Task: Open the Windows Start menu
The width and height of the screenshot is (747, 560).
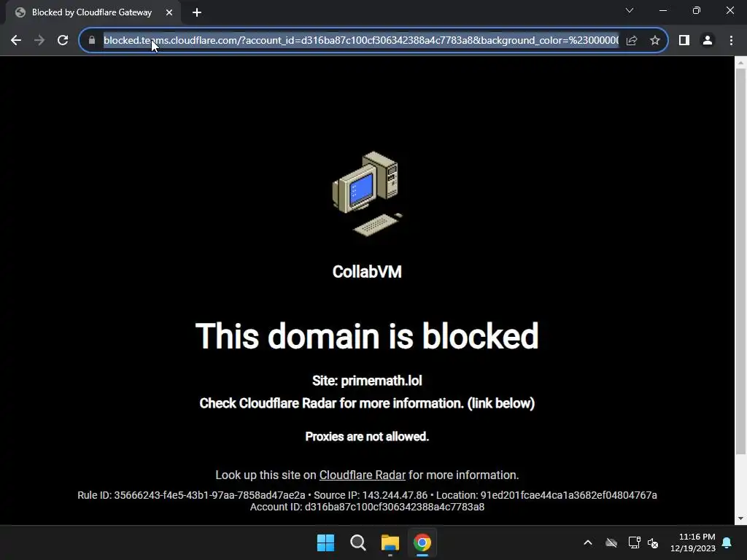Action: 326,542
